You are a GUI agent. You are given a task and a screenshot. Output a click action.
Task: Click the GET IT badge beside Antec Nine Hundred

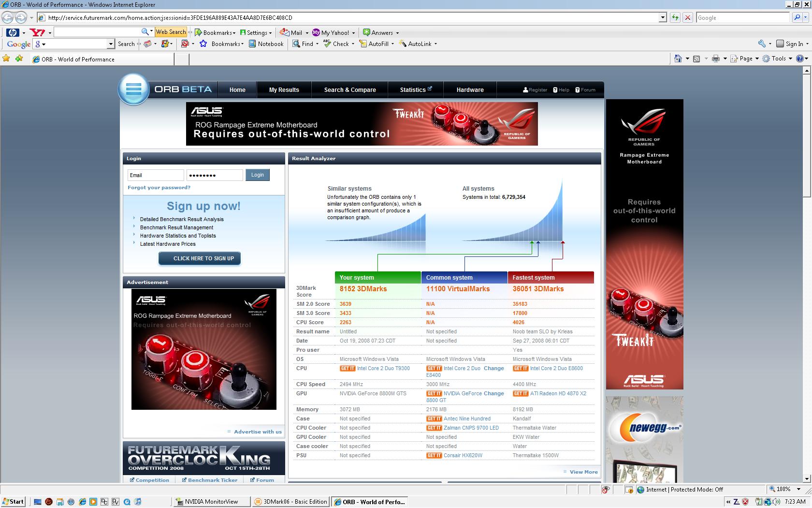434,419
